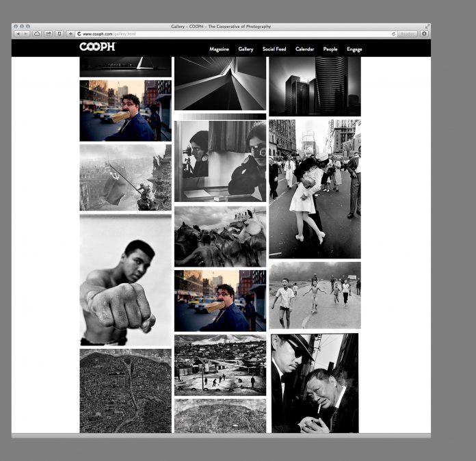Open the People page
Viewport: 476px width, 461px height.
pyautogui.click(x=330, y=49)
